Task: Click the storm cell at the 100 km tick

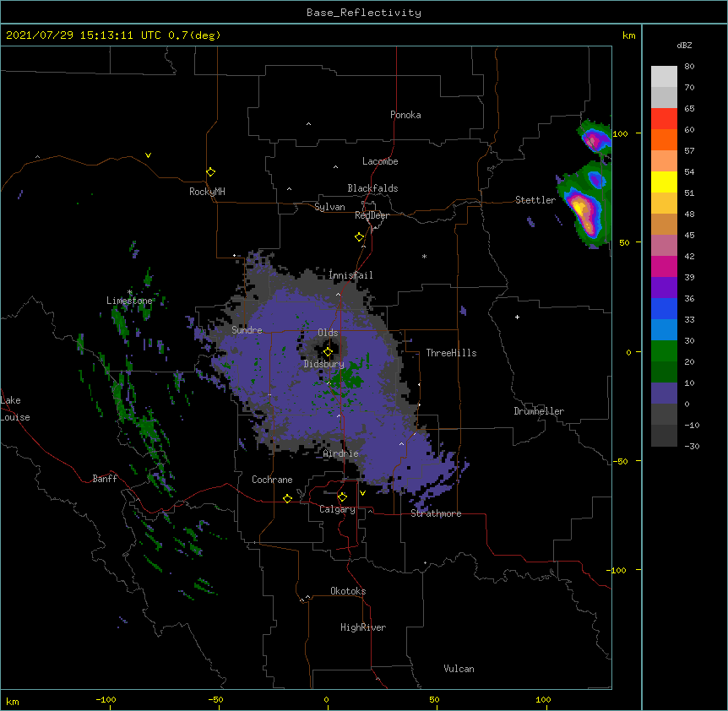Action: click(595, 137)
